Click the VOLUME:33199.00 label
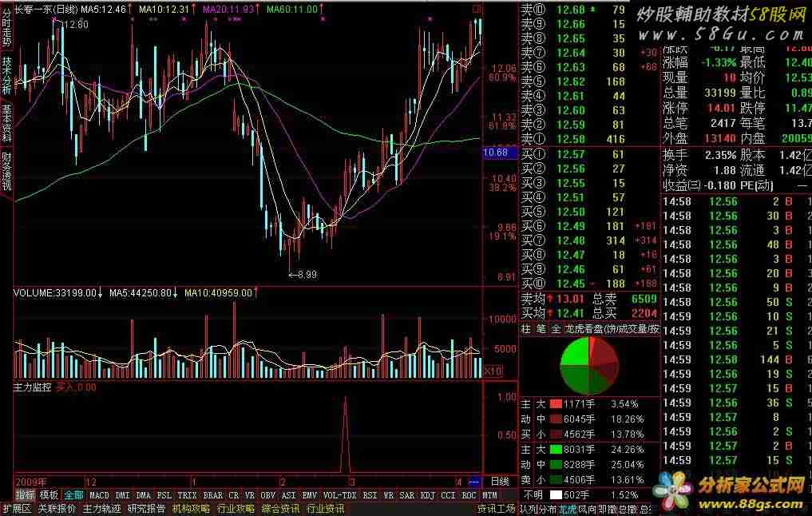This screenshot has height=516, width=812. pyautogui.click(x=55, y=293)
